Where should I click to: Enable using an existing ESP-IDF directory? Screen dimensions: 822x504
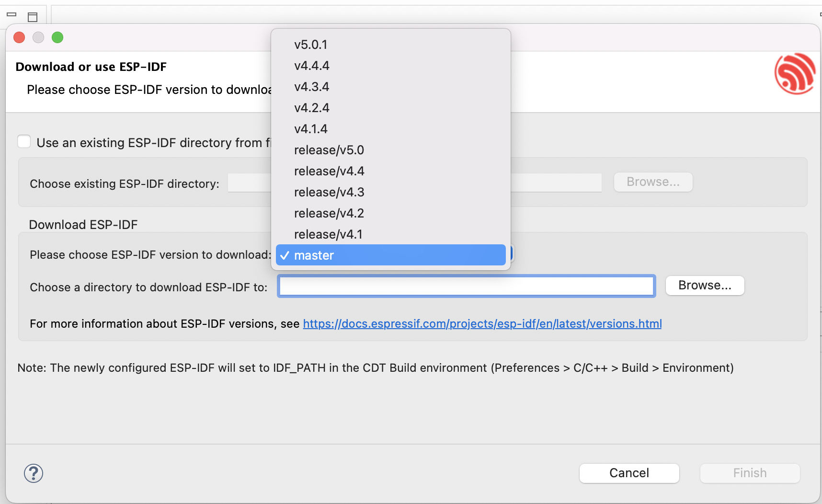[24, 141]
